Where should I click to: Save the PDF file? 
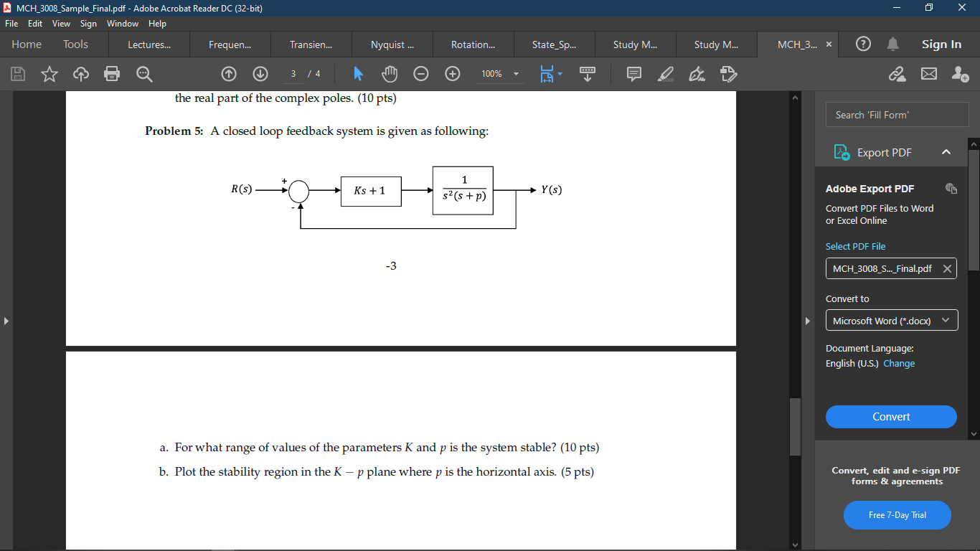tap(18, 74)
